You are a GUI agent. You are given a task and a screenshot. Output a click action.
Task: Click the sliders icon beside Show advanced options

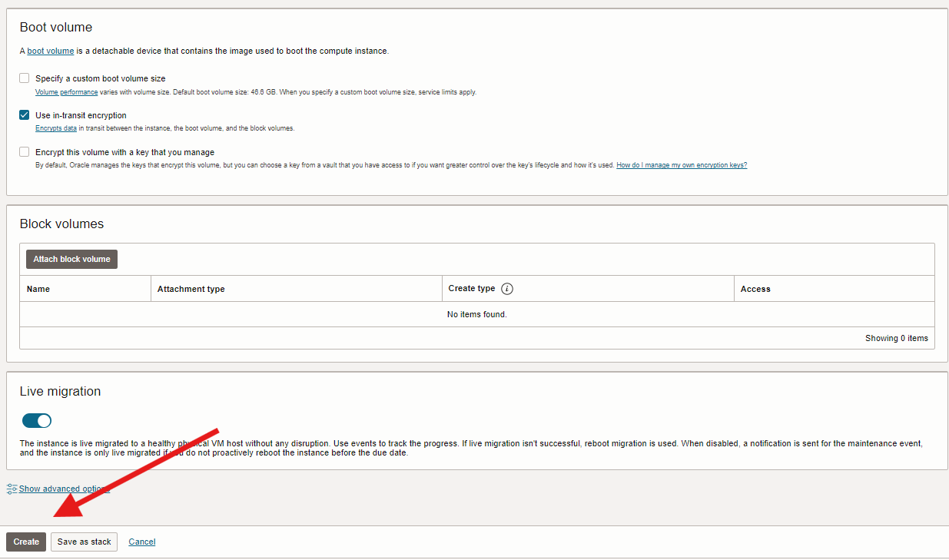point(11,489)
